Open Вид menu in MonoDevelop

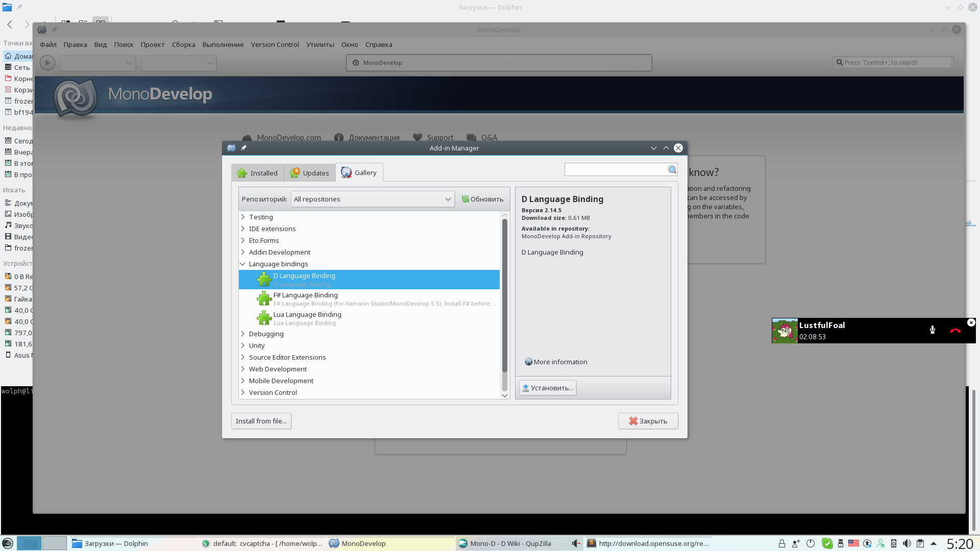pyautogui.click(x=101, y=44)
